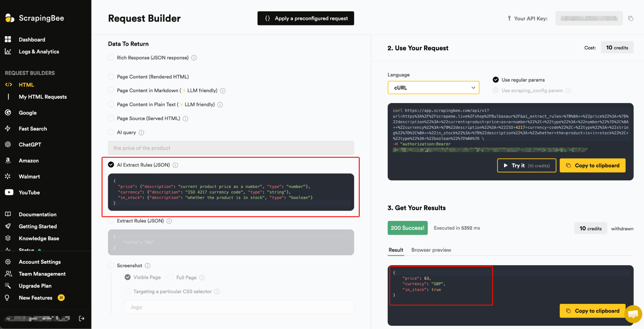Click the Extract Rules JSON editor
Viewport: 644px width, 329px height.
point(231,242)
